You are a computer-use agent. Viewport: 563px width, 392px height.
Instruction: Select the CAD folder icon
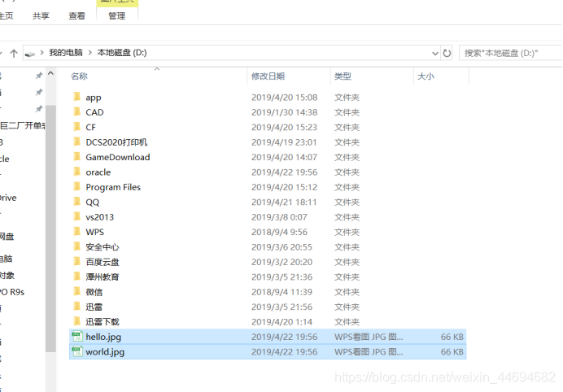[76, 112]
